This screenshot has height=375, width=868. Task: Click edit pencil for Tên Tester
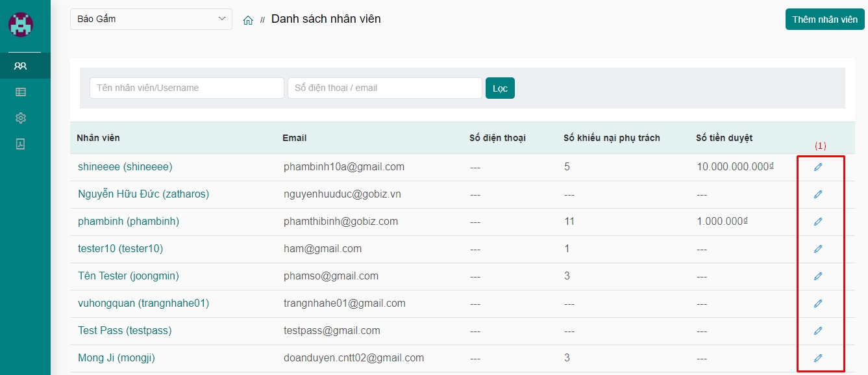click(x=818, y=276)
